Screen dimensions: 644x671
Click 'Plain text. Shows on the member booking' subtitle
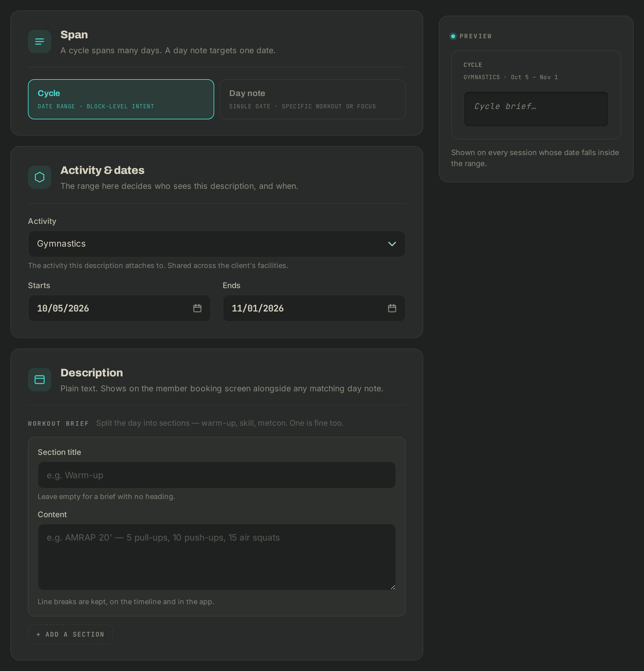tap(222, 389)
